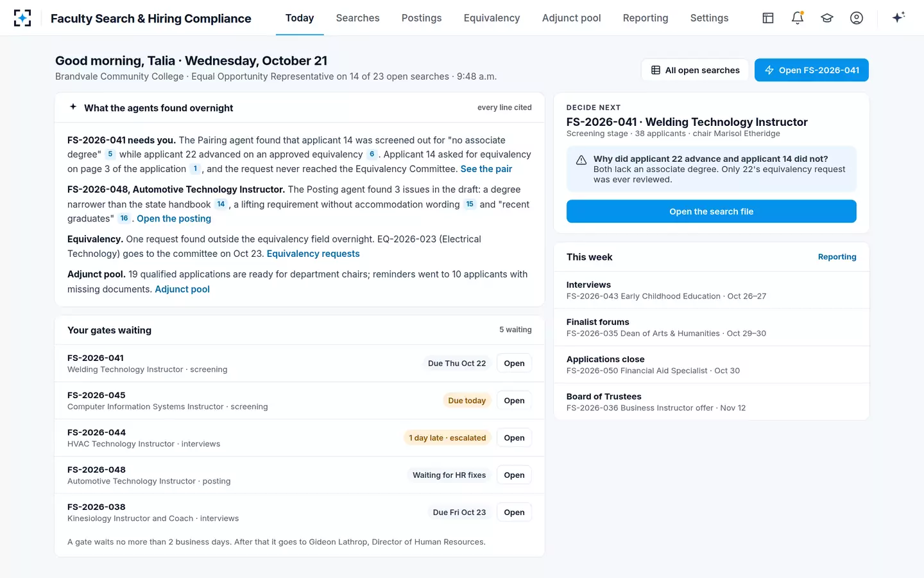Open the Settings tab
Screen dimensions: 924x578
point(709,18)
